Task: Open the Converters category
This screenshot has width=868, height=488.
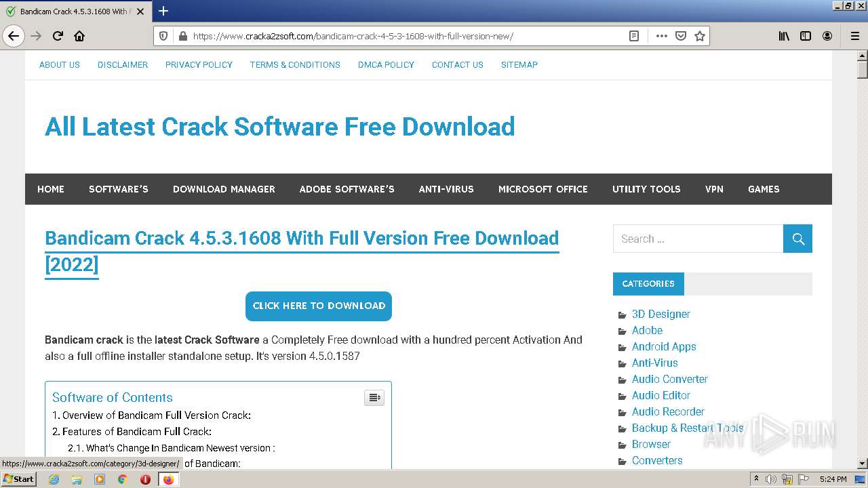Action: coord(657,460)
